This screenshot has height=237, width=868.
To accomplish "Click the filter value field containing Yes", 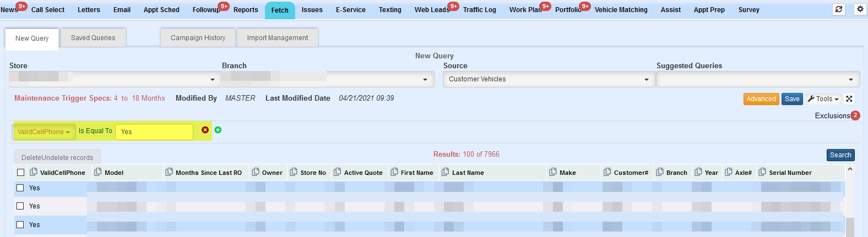I will click(x=154, y=132).
